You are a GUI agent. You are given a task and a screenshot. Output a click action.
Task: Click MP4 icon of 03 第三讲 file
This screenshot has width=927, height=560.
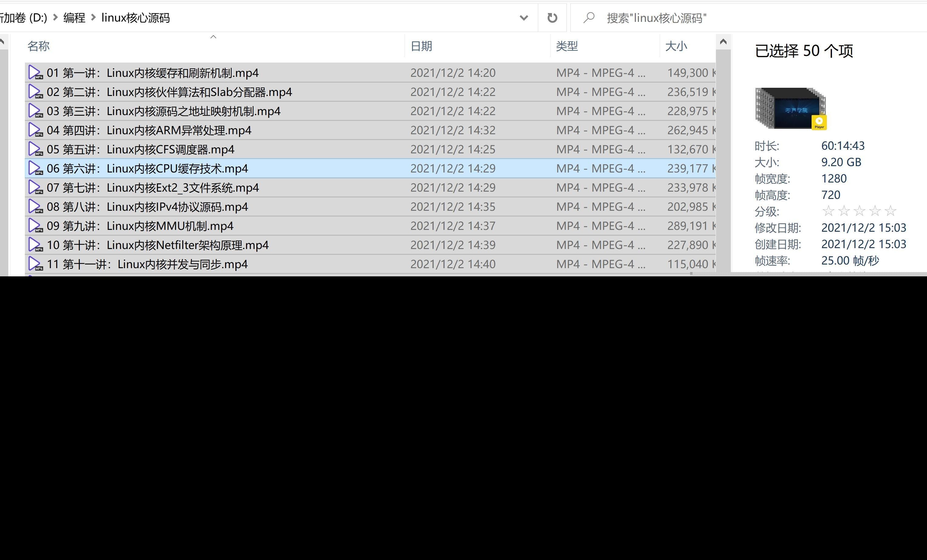coord(35,111)
